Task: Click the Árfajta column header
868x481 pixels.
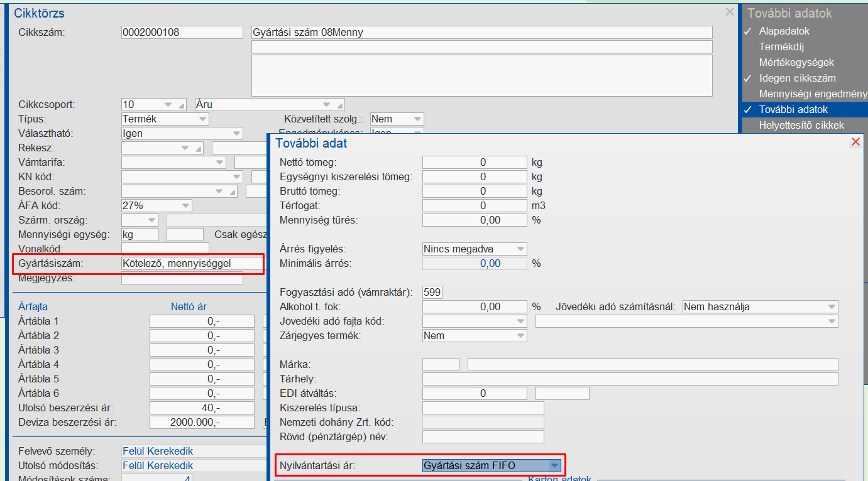Action: pos(33,307)
